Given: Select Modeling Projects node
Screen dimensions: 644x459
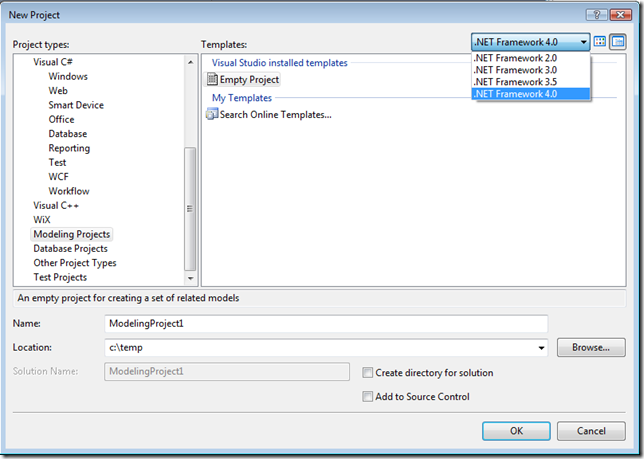Looking at the screenshot, I should tap(71, 234).
